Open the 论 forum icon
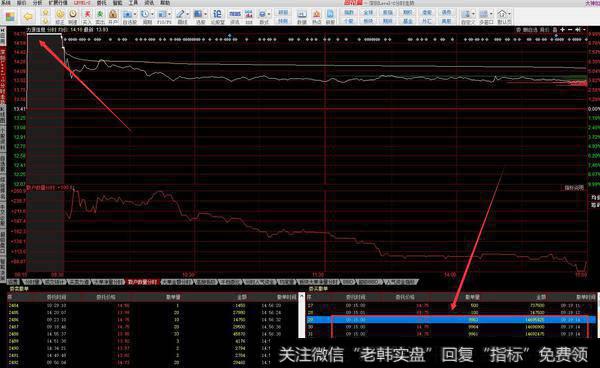Image resolution: width=600 pixels, height=368 pixels. click(217, 14)
